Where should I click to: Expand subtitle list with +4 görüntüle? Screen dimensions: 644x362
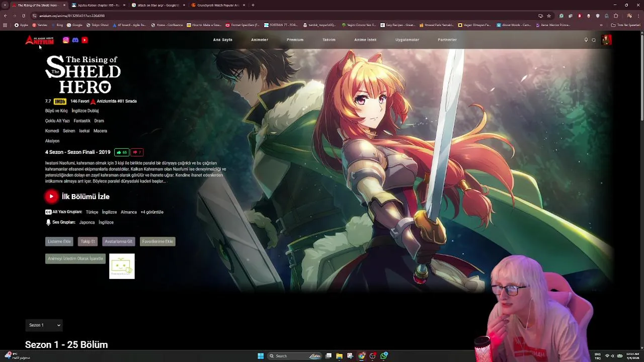152,212
